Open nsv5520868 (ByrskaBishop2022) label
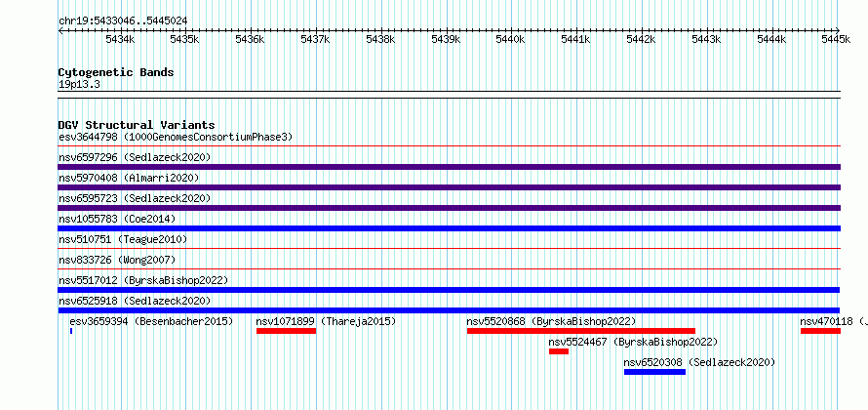Image resolution: width=868 pixels, height=410 pixels. pos(551,321)
